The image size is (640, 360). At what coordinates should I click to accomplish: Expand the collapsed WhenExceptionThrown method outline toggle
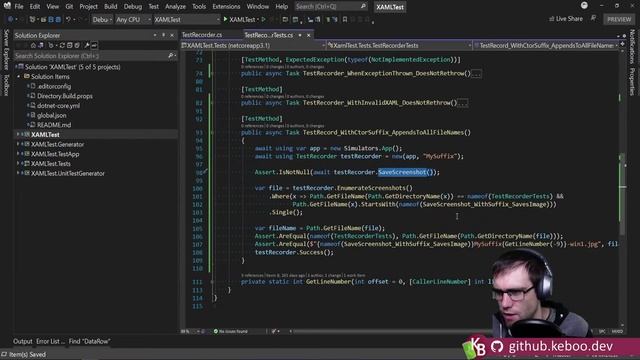click(x=212, y=73)
